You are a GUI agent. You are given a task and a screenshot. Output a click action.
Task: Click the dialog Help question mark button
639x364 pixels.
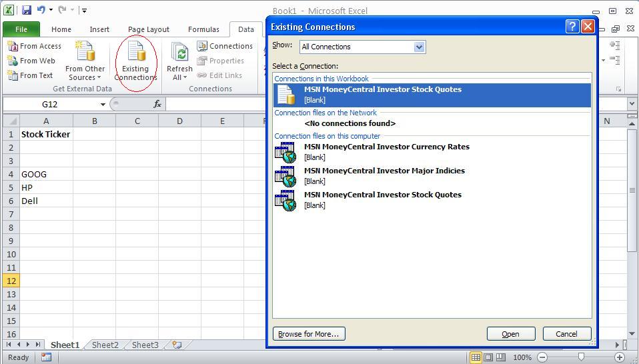572,27
